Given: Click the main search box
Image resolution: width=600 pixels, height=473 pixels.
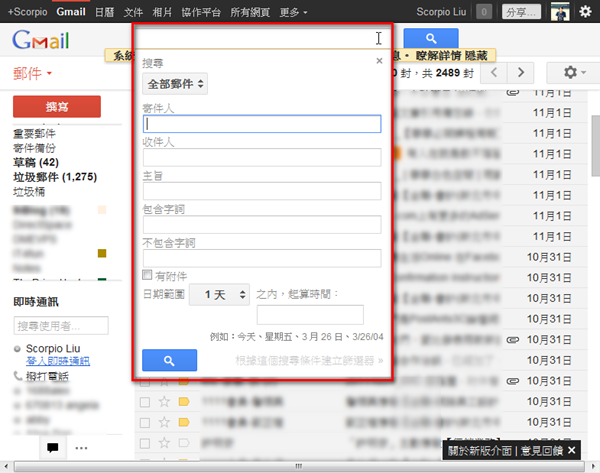Looking at the screenshot, I should point(262,38).
